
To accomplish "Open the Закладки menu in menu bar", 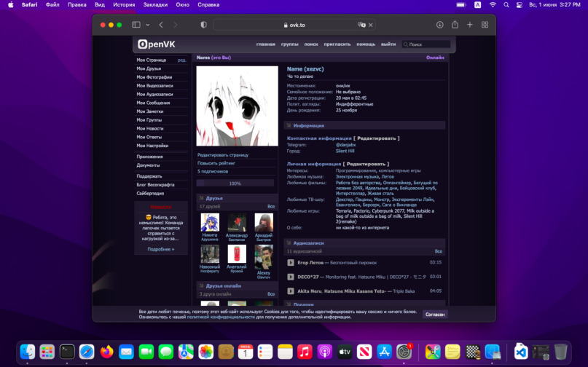I will point(154,4).
